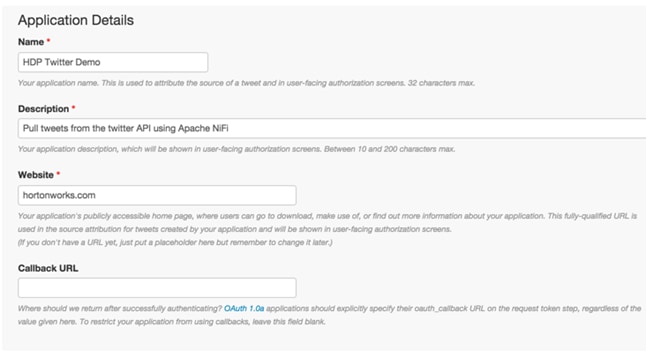The width and height of the screenshot is (646, 364).
Task: Click the 'leave this field blank' hint line
Action: [171, 322]
